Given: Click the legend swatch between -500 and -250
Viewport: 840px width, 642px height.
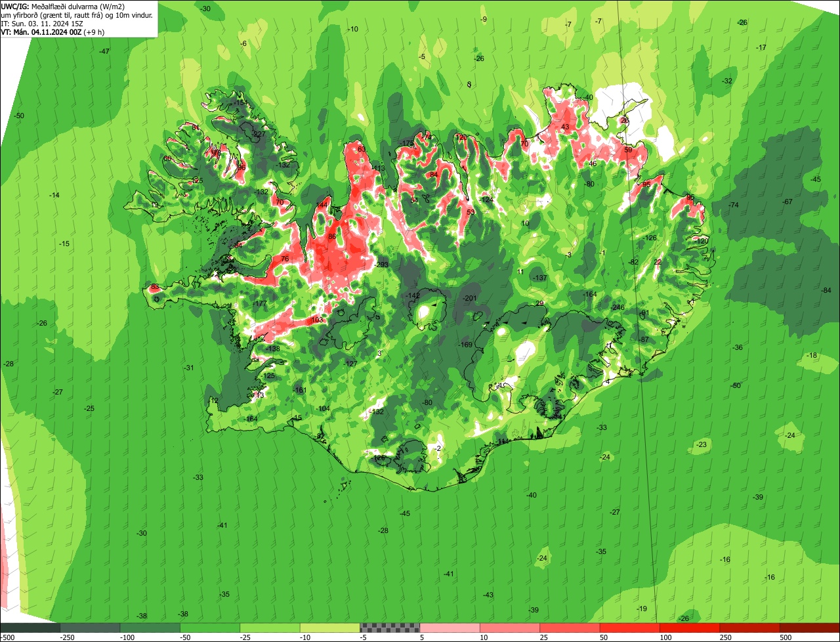Looking at the screenshot, I should click(30, 628).
